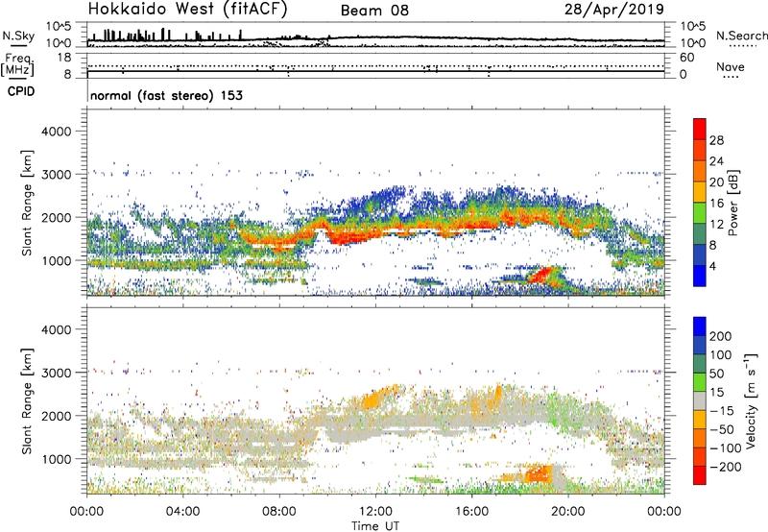Select the "Beam 08" header text

(x=374, y=11)
